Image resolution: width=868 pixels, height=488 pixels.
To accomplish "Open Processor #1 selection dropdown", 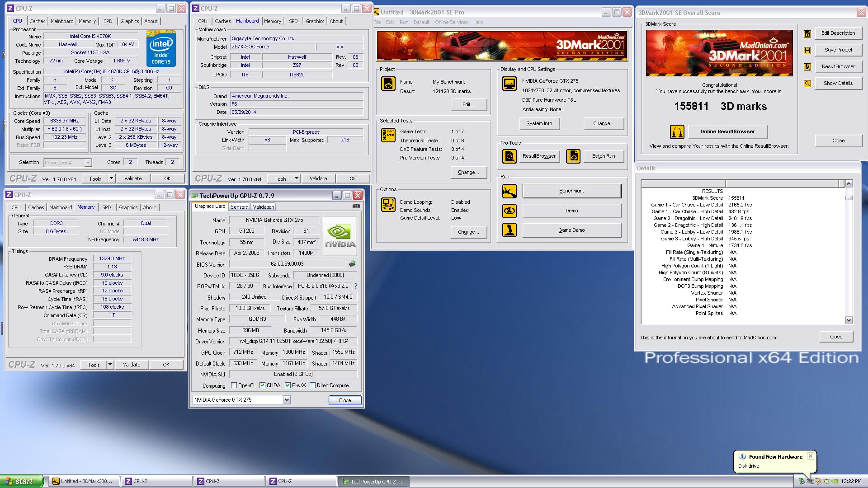I will (x=88, y=163).
